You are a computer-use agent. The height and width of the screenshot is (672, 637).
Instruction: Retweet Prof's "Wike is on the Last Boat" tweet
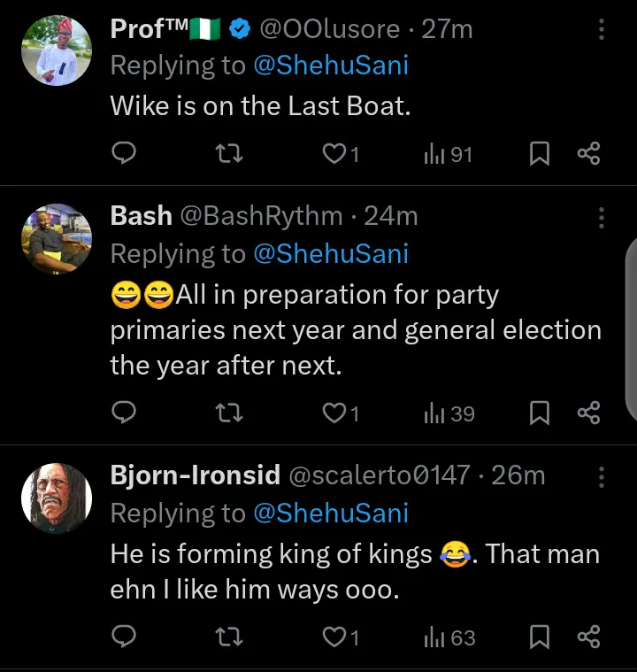tap(230, 155)
